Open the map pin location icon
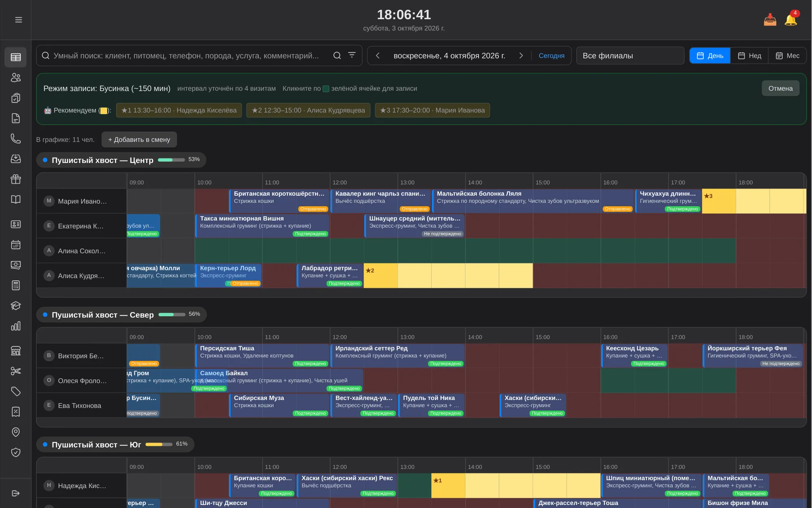 click(16, 432)
